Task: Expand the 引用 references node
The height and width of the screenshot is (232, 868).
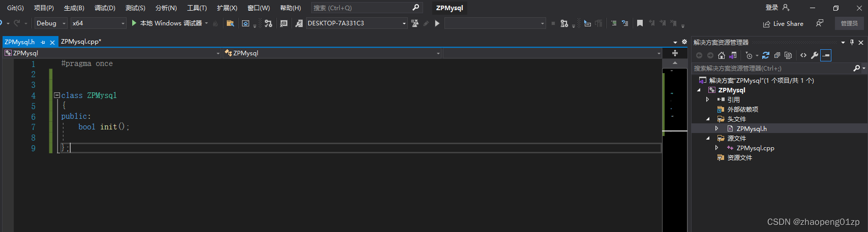Action: pos(708,100)
